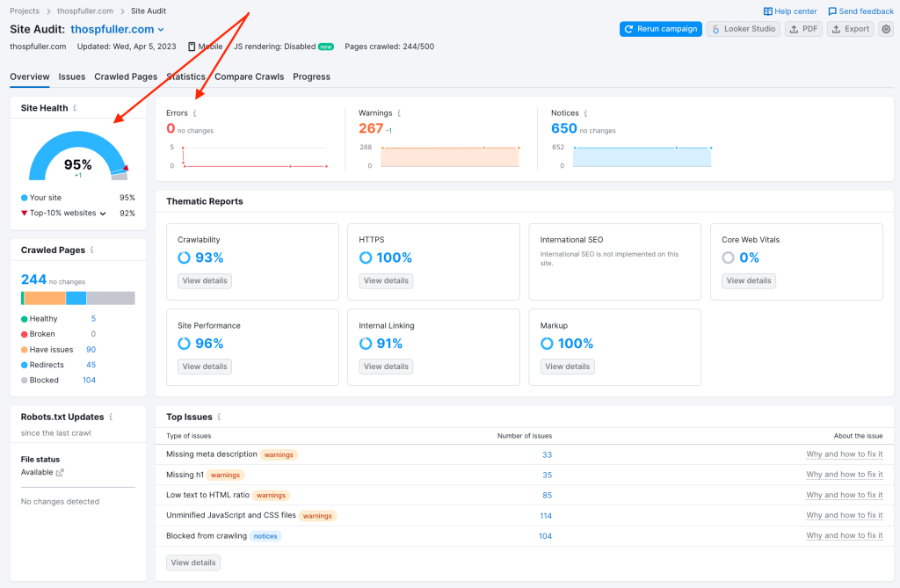Click the warnings count 267

coord(371,128)
